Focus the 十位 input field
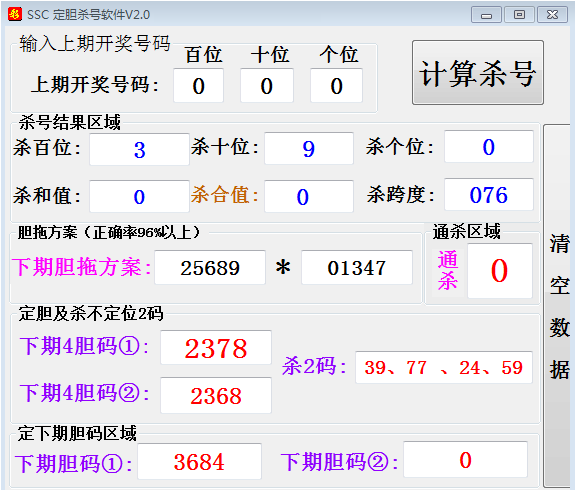This screenshot has height=497, width=577. tap(267, 85)
